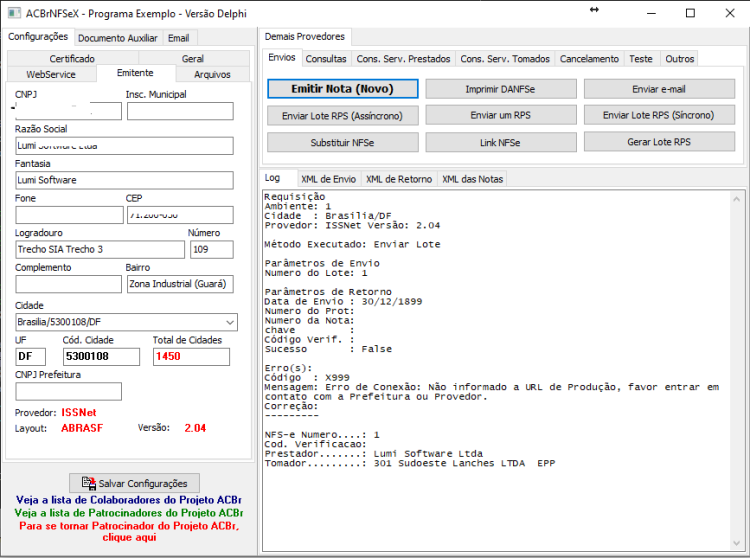Image resolution: width=750 pixels, height=558 pixels.
Task: Click the ACBrNFSeX application icon in title bar
Action: [x=14, y=13]
